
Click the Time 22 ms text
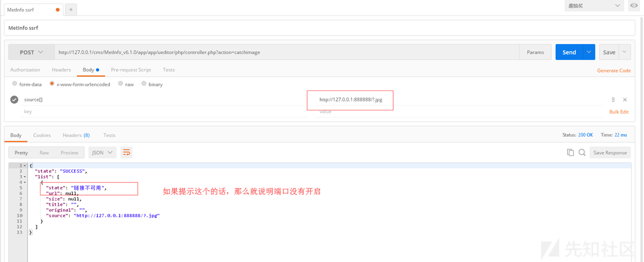click(614, 135)
